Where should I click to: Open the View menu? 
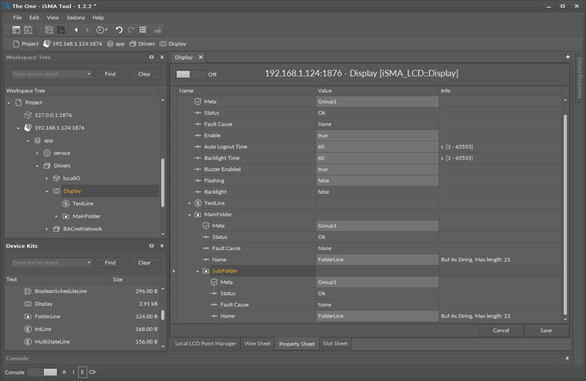pyautogui.click(x=53, y=18)
